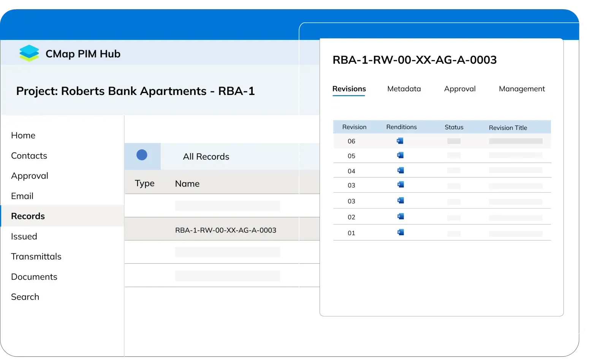Open Word rendition for revision 05
Viewport: 608px width, 364px height.
(400, 155)
